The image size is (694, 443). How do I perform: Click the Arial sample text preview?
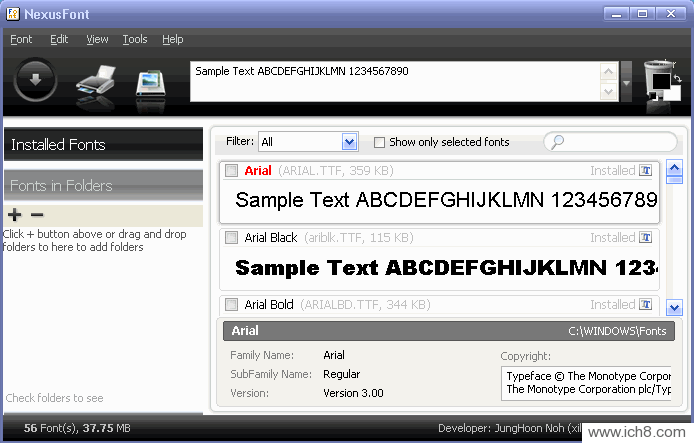tap(446, 200)
